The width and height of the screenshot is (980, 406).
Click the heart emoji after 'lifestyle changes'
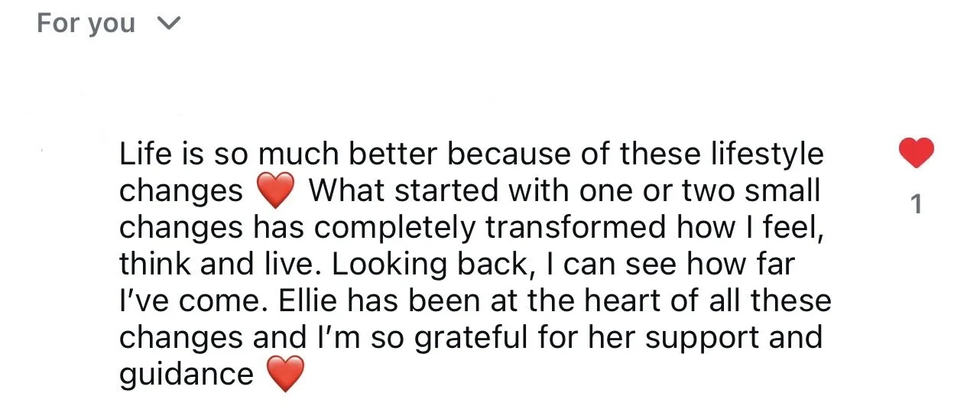275,192
